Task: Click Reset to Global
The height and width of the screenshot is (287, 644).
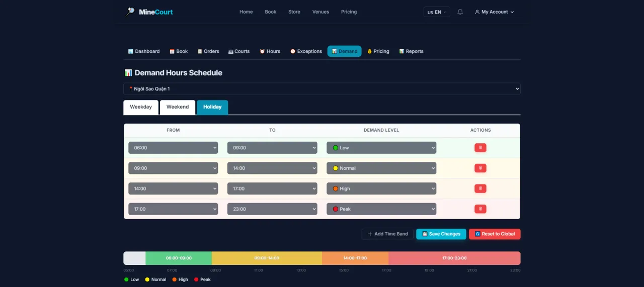Action: (x=495, y=234)
